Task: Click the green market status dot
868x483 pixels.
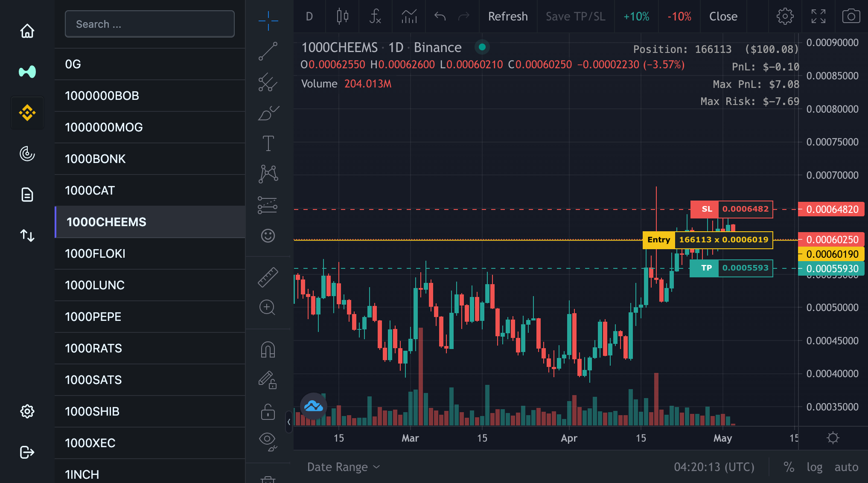Action: (x=482, y=47)
